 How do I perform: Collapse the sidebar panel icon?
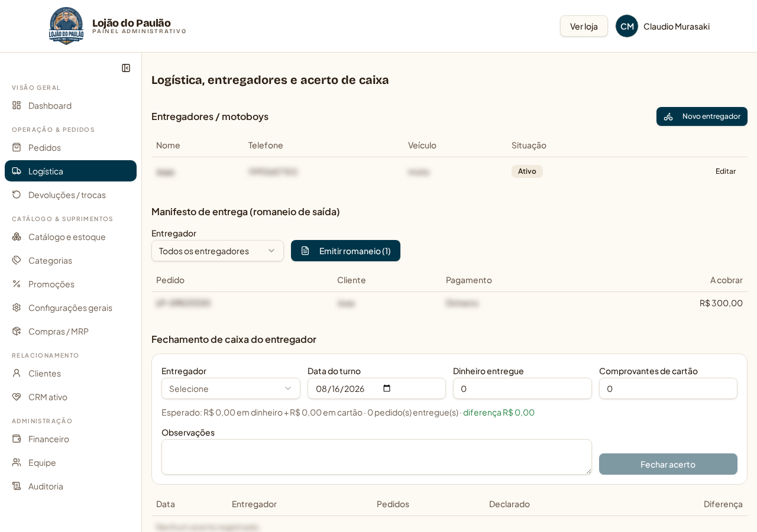click(126, 68)
